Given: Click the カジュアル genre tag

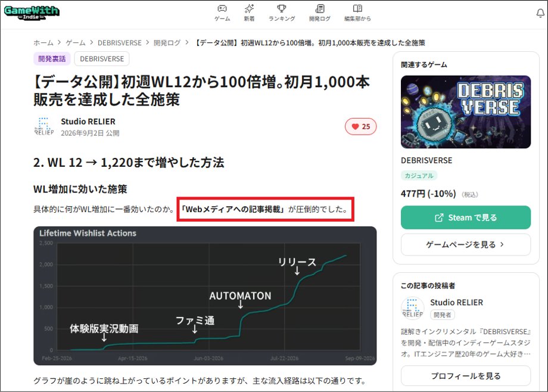Looking at the screenshot, I should (x=419, y=176).
